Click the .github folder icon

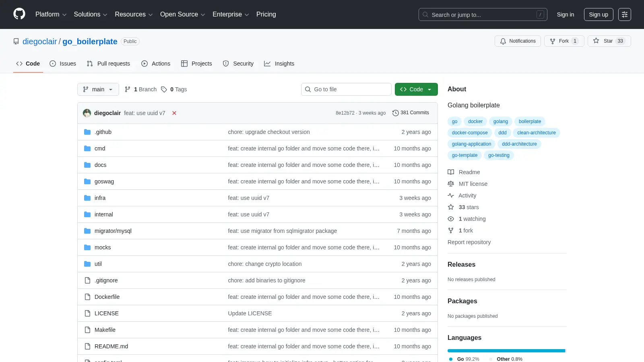[87, 132]
